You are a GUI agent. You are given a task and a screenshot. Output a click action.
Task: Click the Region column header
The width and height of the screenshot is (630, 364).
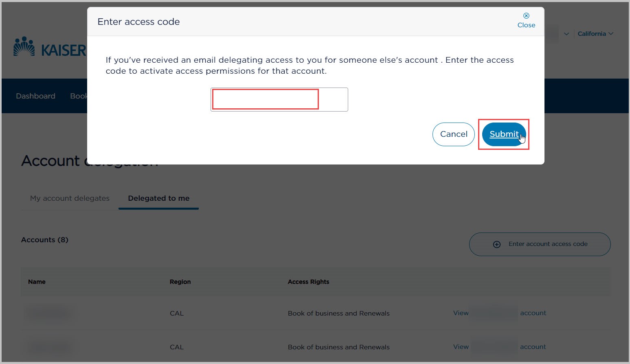(180, 282)
